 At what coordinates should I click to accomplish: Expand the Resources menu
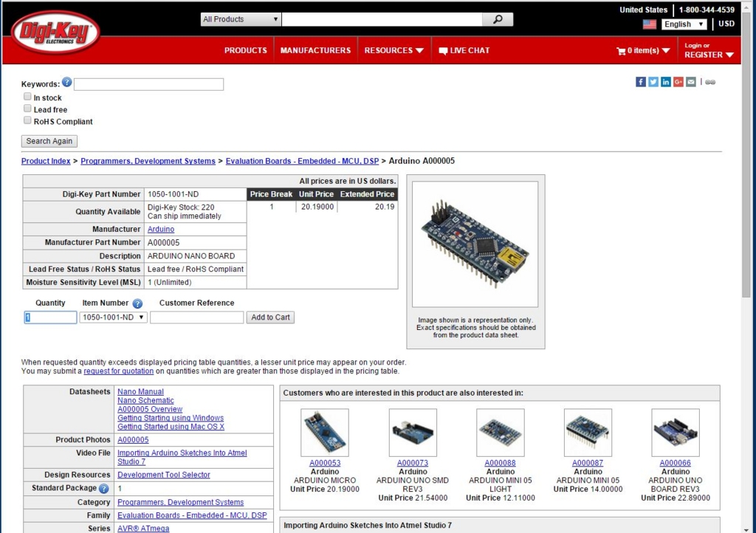(394, 51)
